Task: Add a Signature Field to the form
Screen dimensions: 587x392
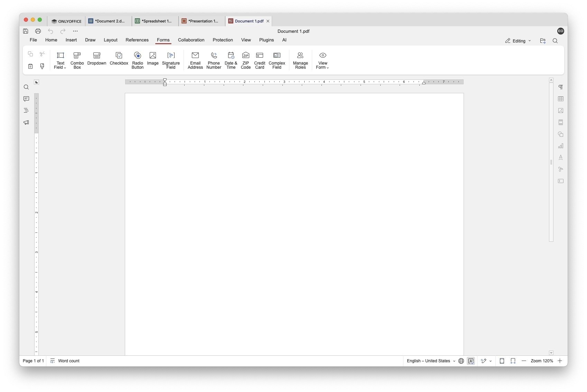Action: click(171, 60)
